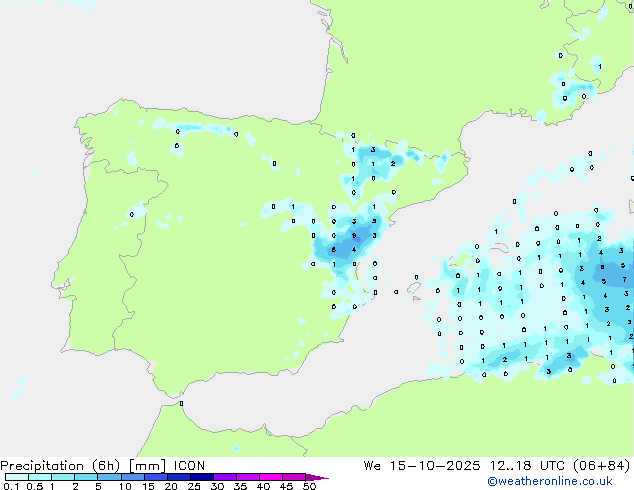Viewport: 634px width, 490px height.
Task: Click legend value label "40"
Action: point(263,486)
